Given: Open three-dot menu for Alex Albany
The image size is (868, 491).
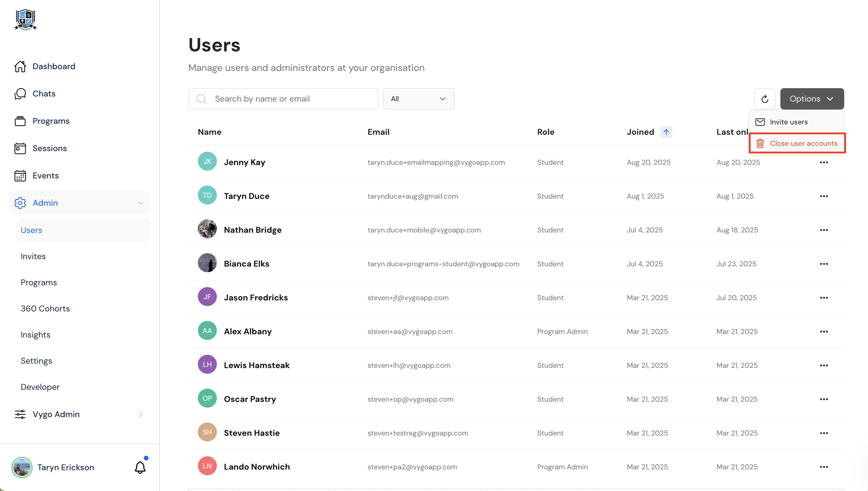Looking at the screenshot, I should pos(823,332).
